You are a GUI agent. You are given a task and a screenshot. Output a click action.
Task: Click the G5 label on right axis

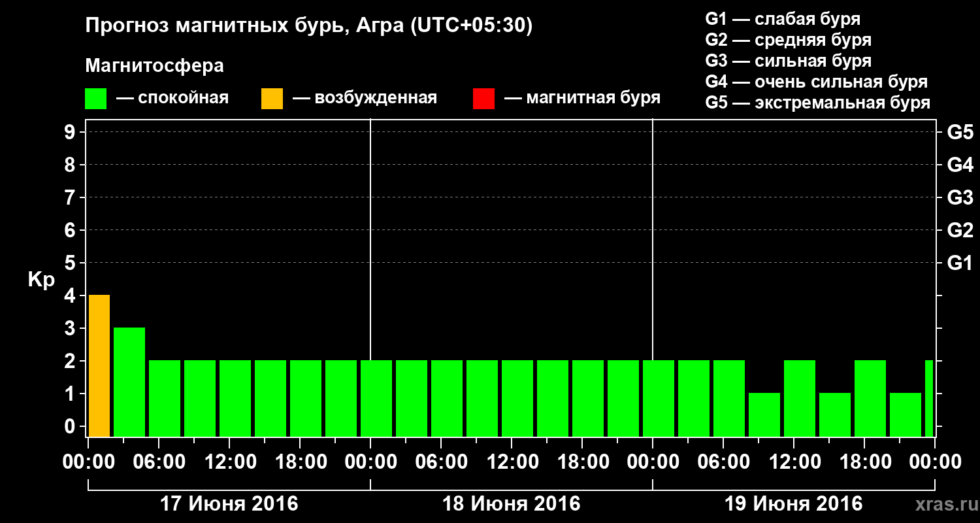tap(960, 132)
